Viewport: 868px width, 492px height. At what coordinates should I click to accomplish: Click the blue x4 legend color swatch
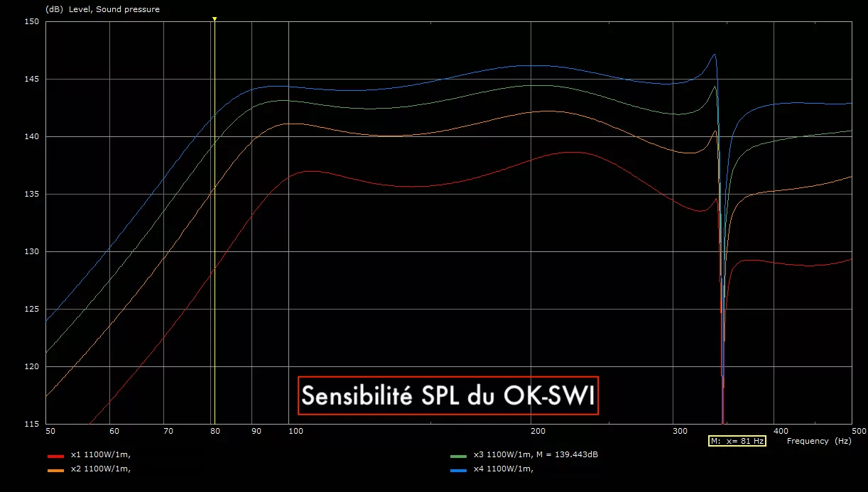pyautogui.click(x=458, y=469)
